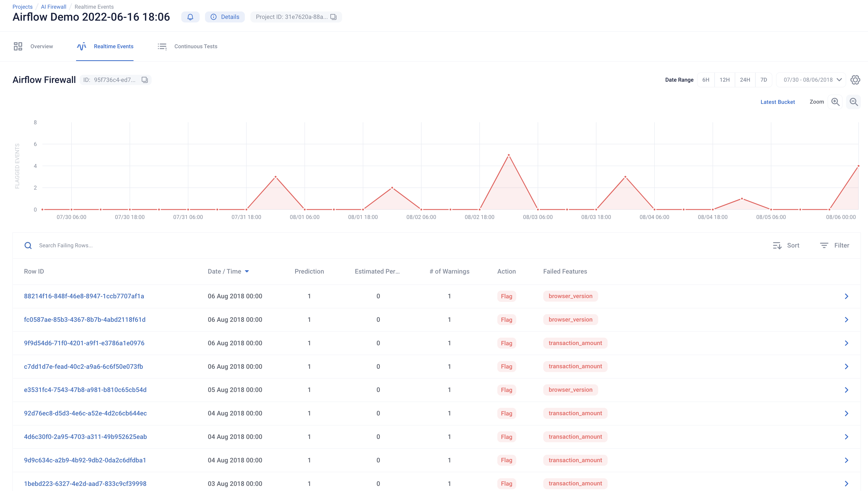
Task: Click the Continuous Tests list icon
Action: (x=162, y=46)
